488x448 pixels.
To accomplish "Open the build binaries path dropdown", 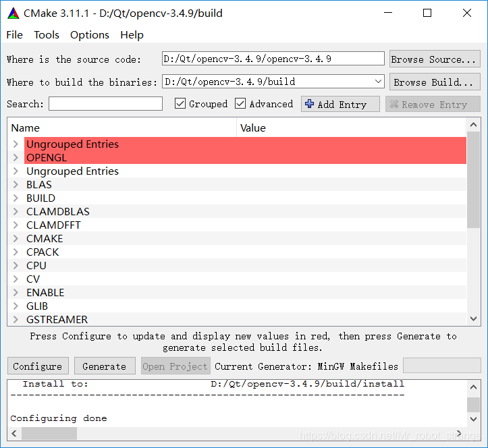I will [378, 82].
